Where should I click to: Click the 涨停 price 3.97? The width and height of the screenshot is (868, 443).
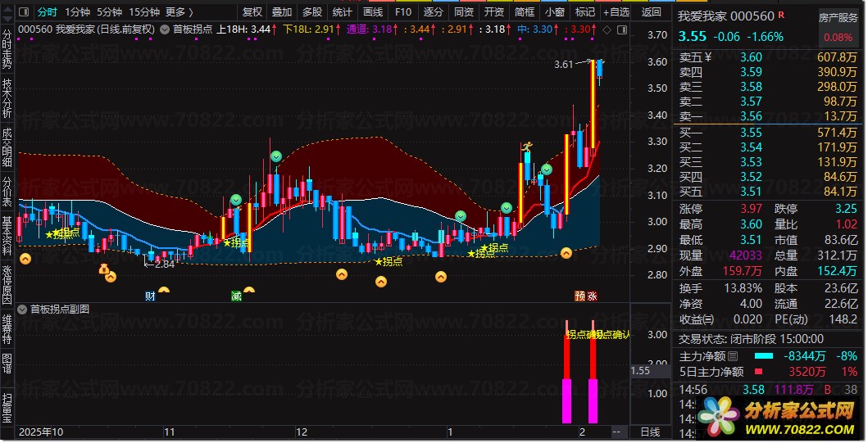coord(751,209)
